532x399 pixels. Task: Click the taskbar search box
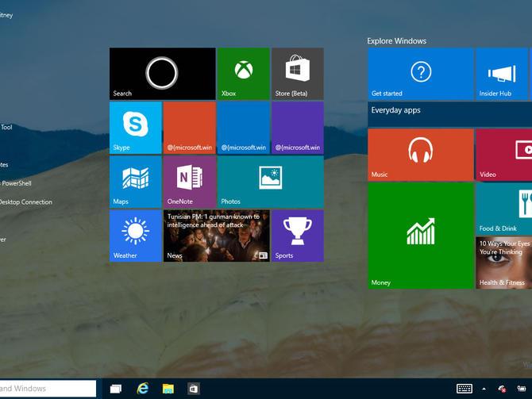(x=48, y=389)
